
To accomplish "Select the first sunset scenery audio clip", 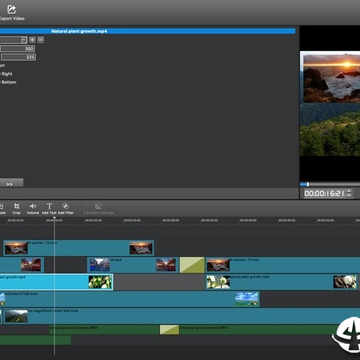I will (x=104, y=330).
